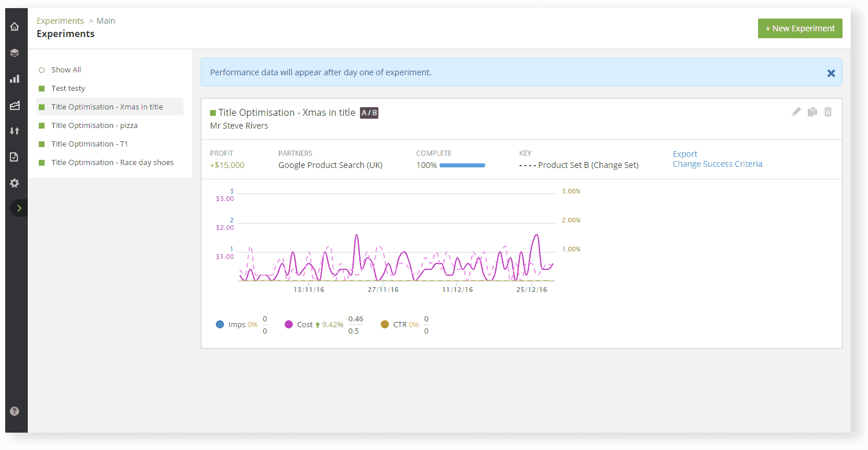The image size is (868, 450).
Task: Click Product Set B (Change Set) key
Action: pyautogui.click(x=589, y=165)
